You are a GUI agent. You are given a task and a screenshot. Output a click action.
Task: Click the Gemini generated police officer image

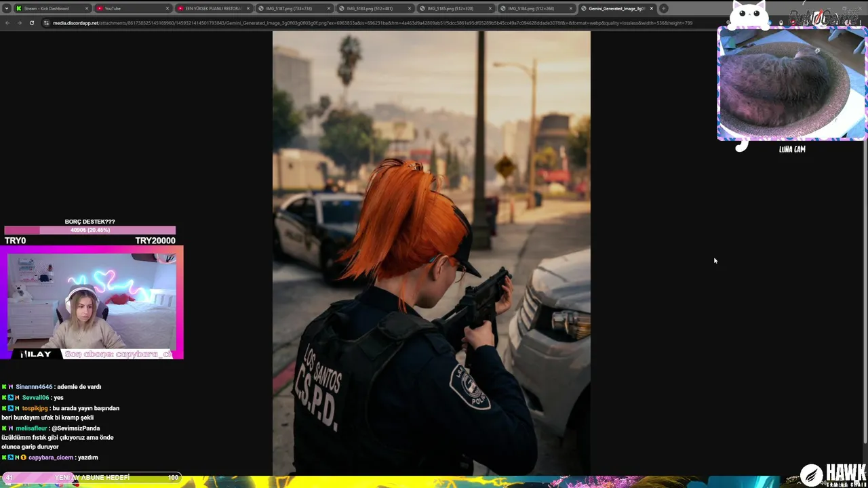(431, 253)
